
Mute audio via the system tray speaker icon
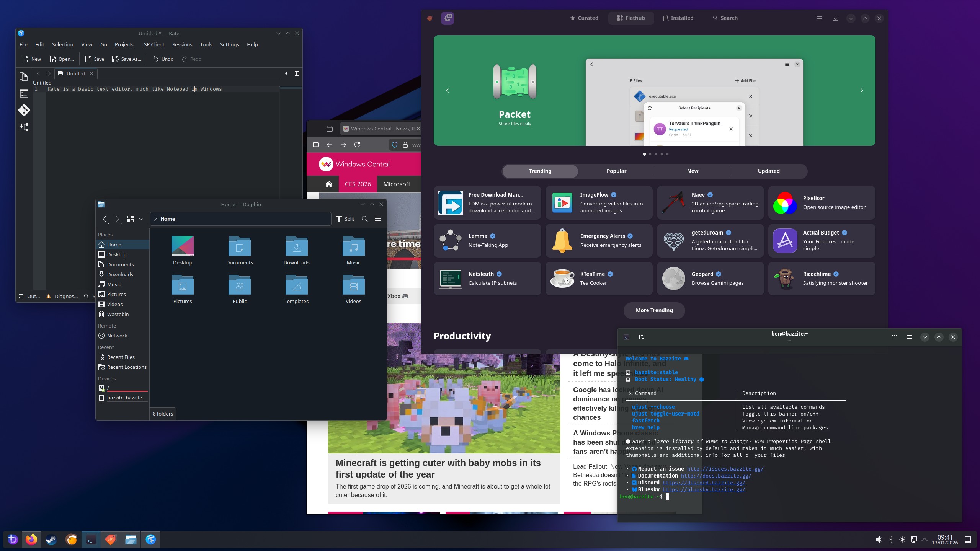point(879,540)
